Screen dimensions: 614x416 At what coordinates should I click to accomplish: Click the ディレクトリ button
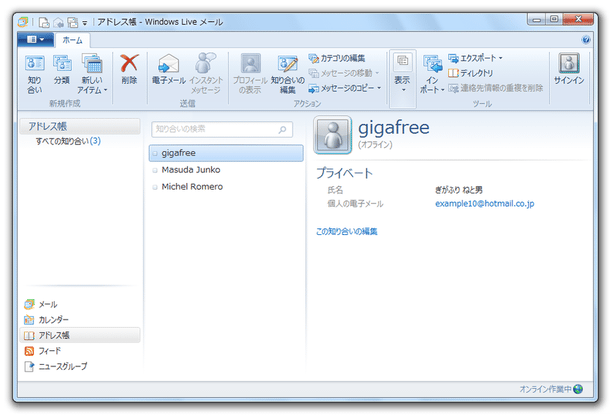pyautogui.click(x=470, y=73)
